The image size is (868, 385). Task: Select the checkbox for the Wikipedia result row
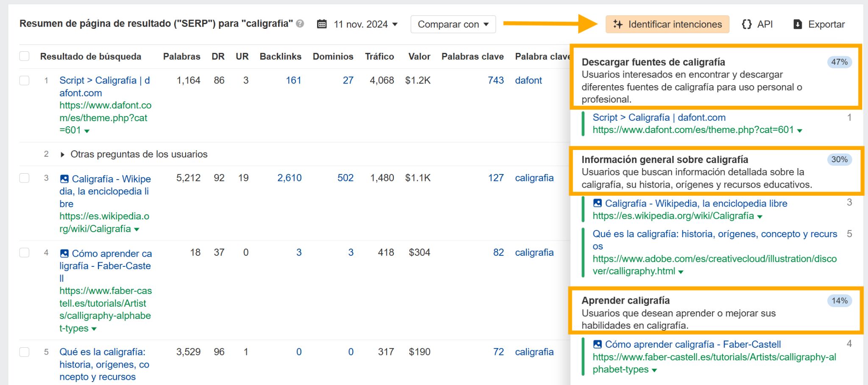coord(25,178)
